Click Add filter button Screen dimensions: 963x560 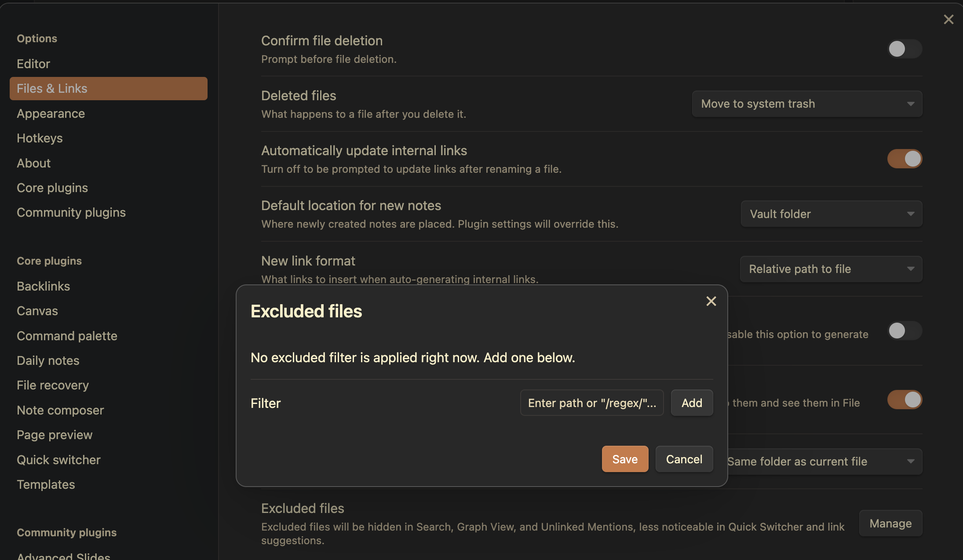click(691, 403)
